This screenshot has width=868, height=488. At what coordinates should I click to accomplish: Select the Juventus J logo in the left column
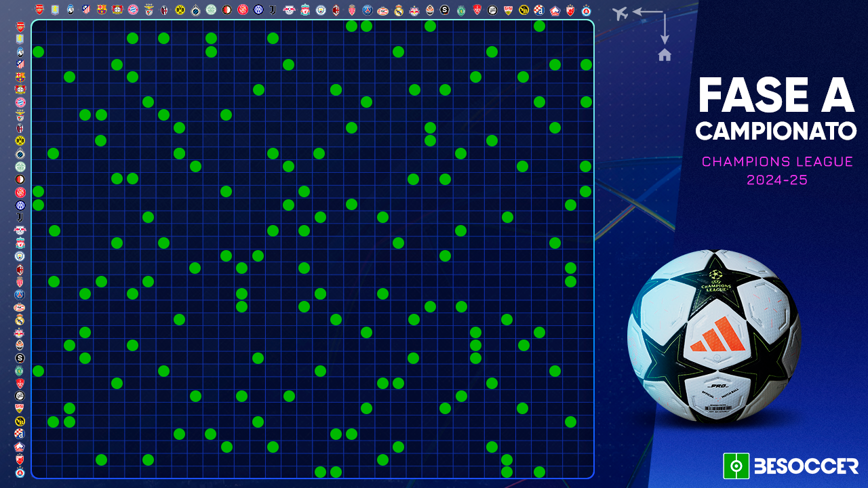(x=20, y=218)
